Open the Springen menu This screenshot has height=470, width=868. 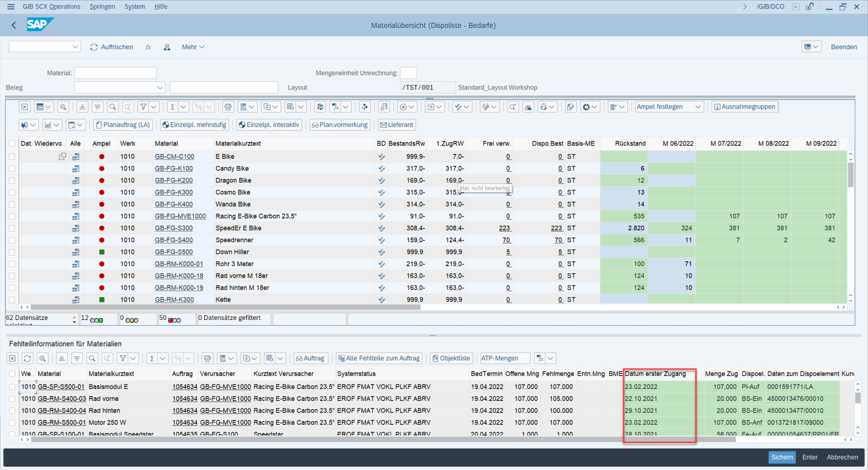(102, 6)
